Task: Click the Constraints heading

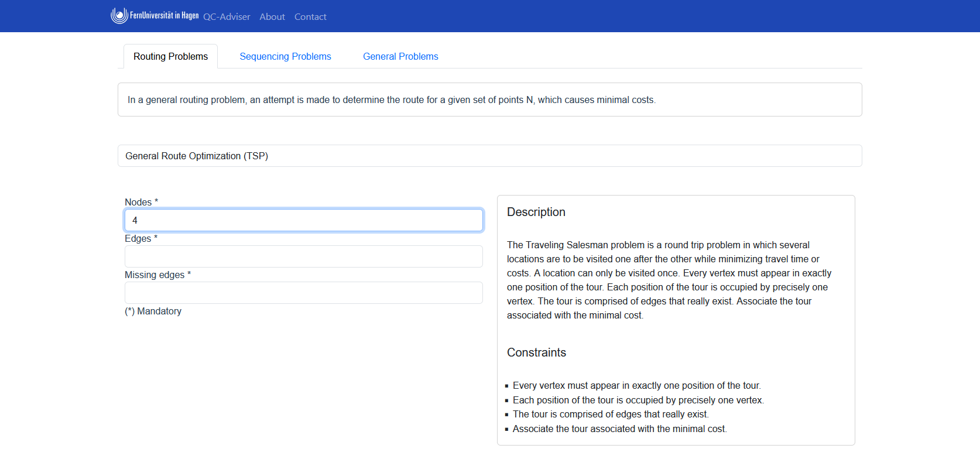Action: tap(536, 352)
